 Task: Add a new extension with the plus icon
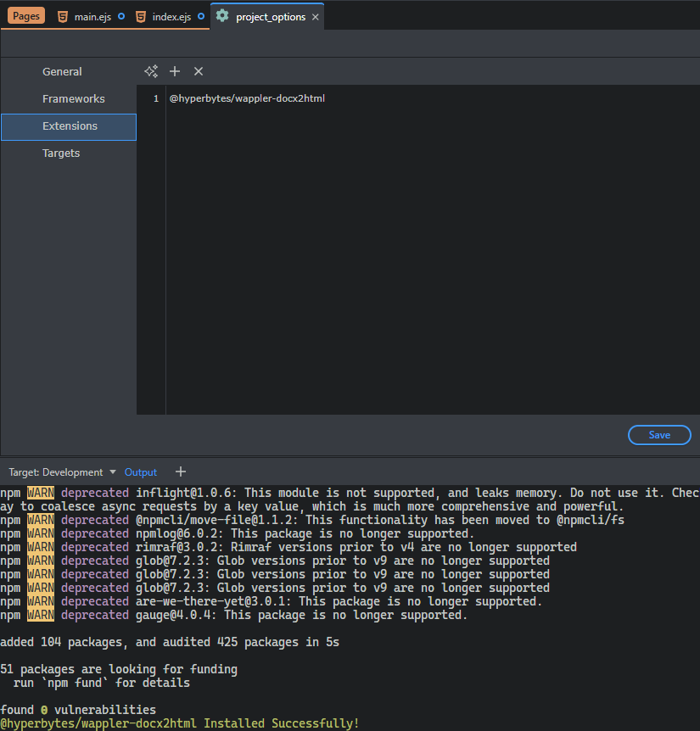175,71
